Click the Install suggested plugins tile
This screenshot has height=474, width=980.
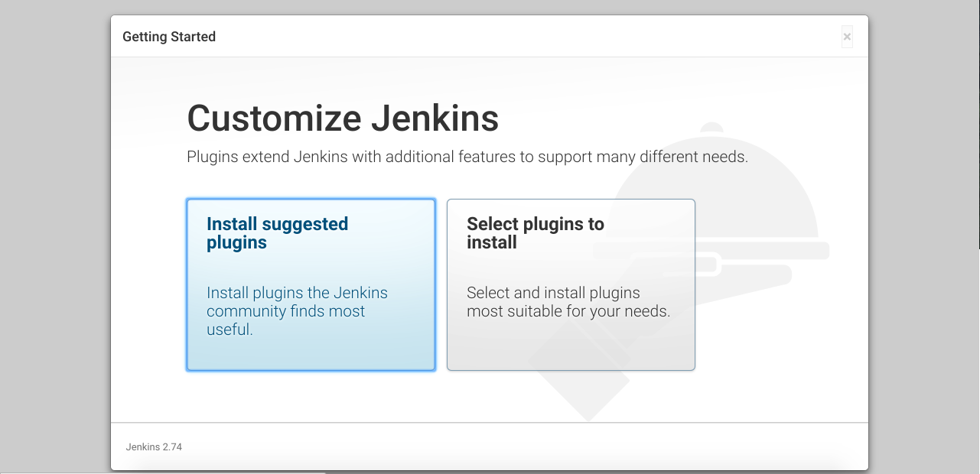311,285
